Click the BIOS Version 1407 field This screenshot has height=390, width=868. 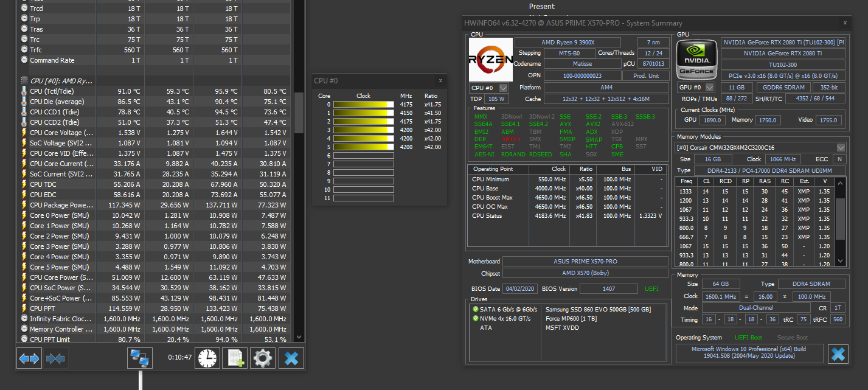click(x=609, y=289)
